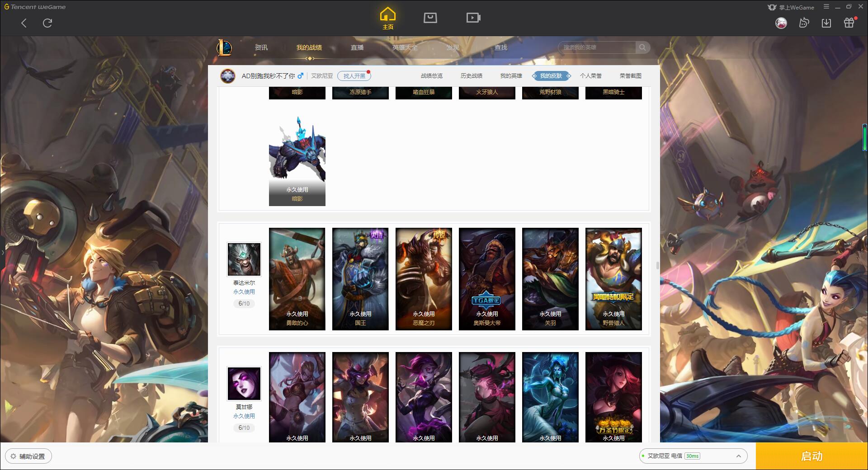Open the 资讯 news tab

click(261, 47)
